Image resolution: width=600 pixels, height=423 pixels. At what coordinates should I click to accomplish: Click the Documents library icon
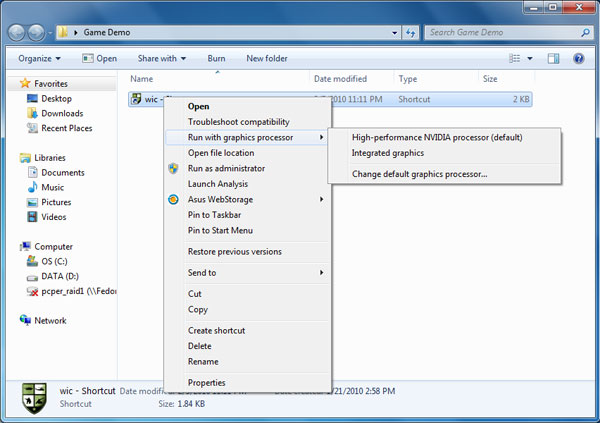pyautogui.click(x=33, y=172)
